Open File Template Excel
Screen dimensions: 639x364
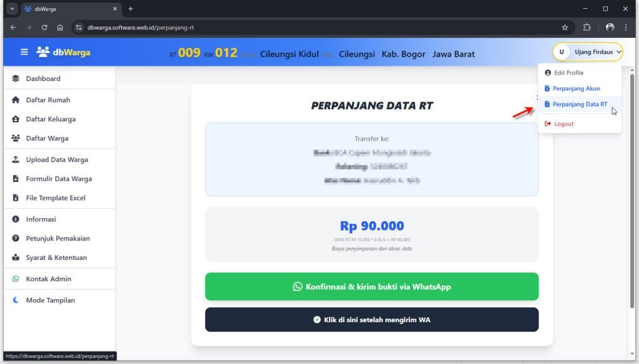pos(56,198)
